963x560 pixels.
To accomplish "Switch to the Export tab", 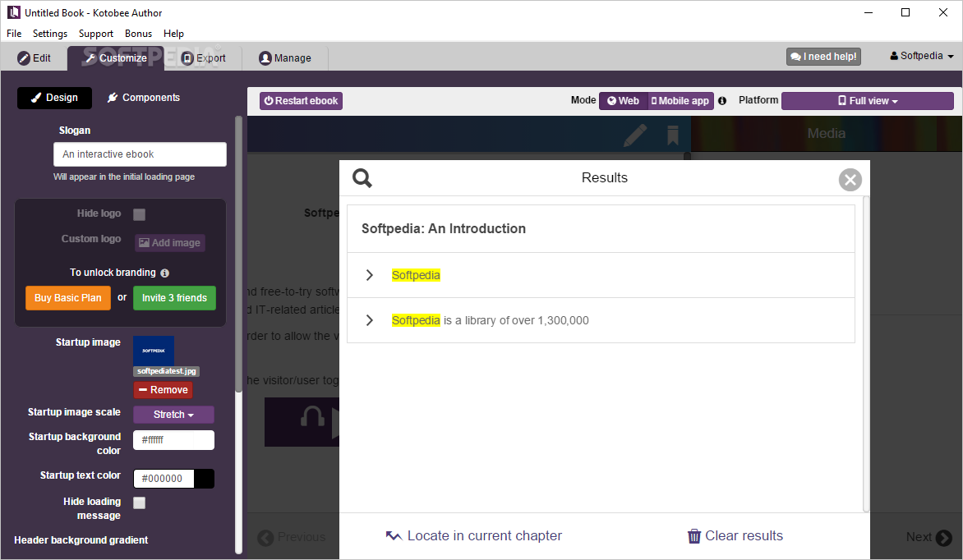I will (x=204, y=58).
